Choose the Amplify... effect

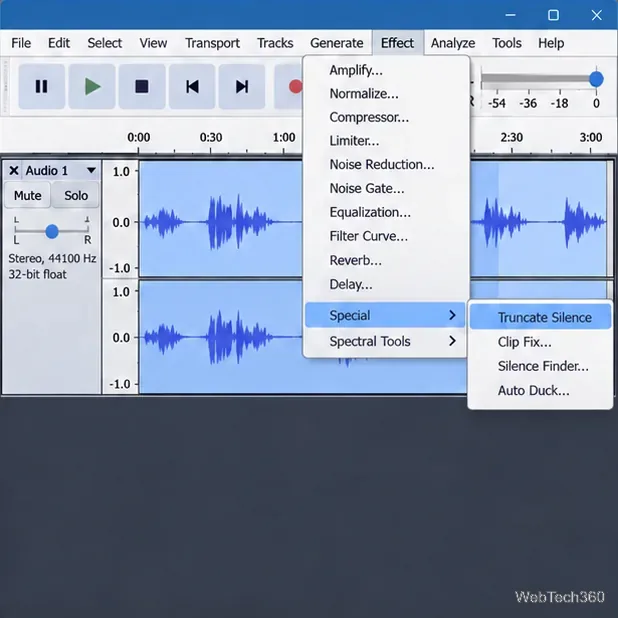386,70
